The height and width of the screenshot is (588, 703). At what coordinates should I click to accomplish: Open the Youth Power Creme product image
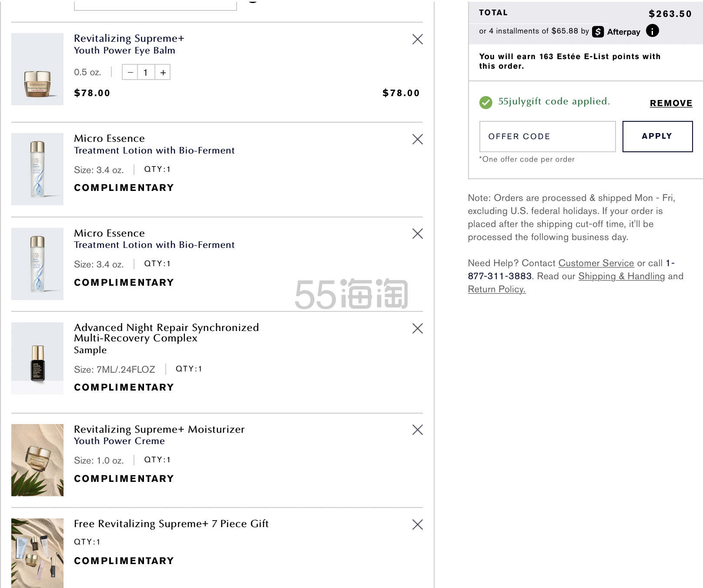click(37, 460)
